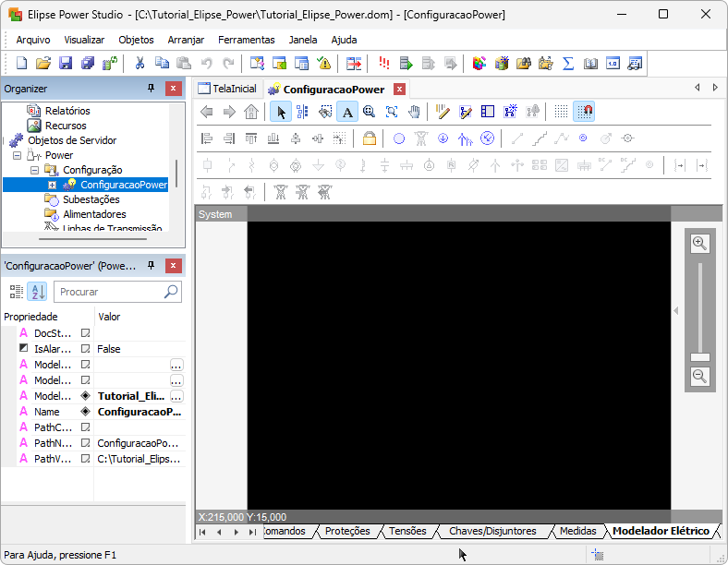This screenshot has height=565, width=728.
Task: Click the ellipsis button for Tutorial_Eli value
Action: tap(176, 396)
